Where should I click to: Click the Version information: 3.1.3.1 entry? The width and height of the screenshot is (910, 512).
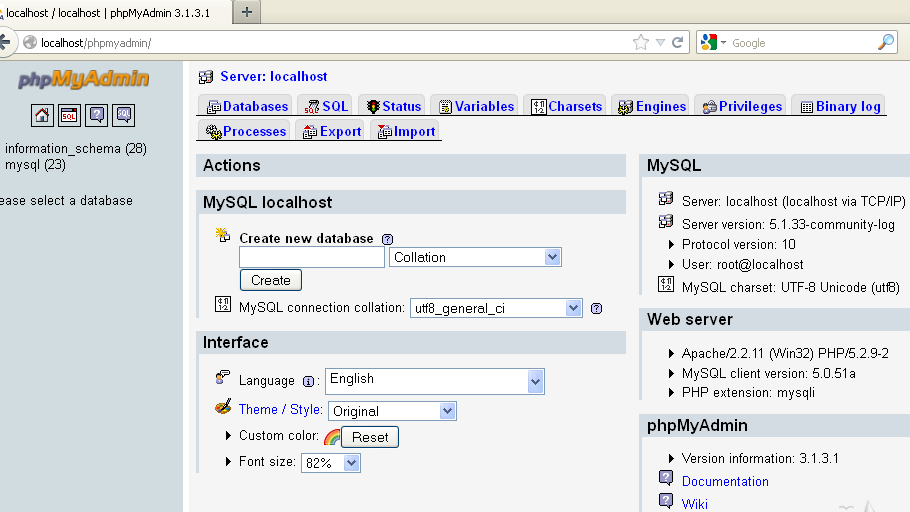click(760, 459)
